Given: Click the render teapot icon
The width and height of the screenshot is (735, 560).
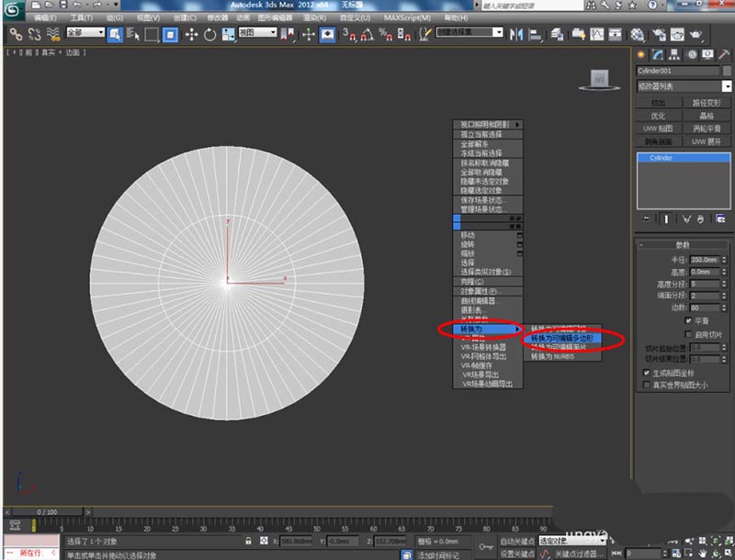Looking at the screenshot, I should [696, 35].
